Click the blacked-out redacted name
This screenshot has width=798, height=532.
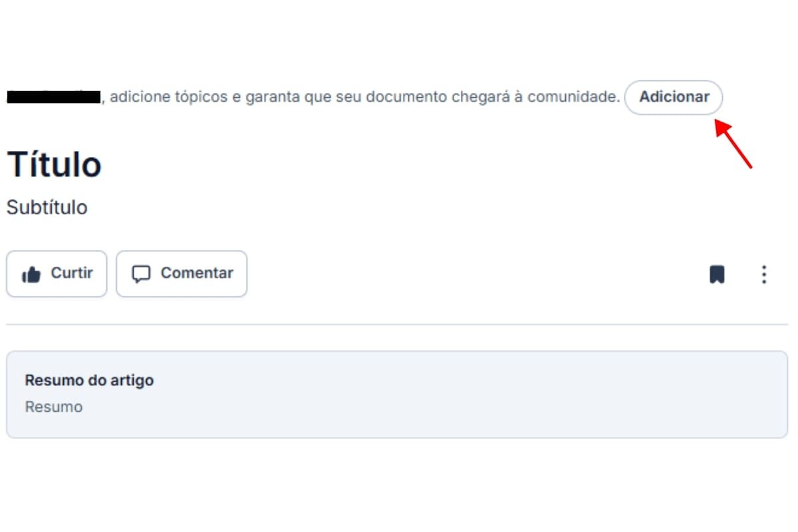point(53,97)
